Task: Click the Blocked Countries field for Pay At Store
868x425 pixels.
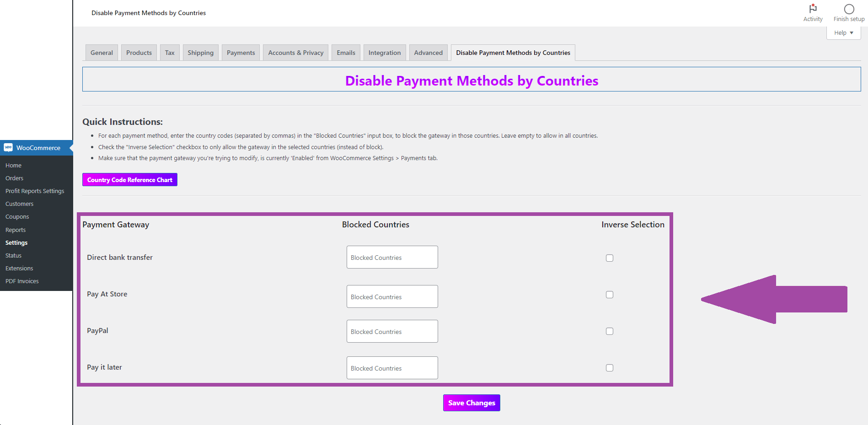Action: click(x=392, y=296)
